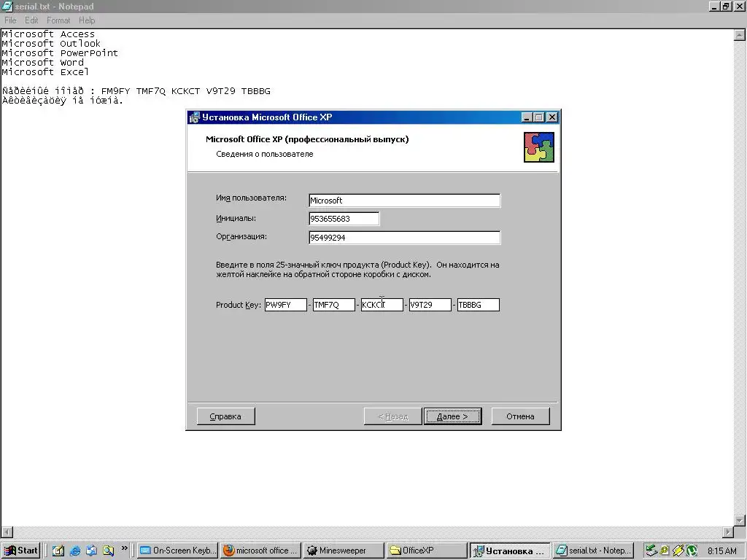Open the Format menu in Notepad
747x560 pixels.
[x=58, y=20]
